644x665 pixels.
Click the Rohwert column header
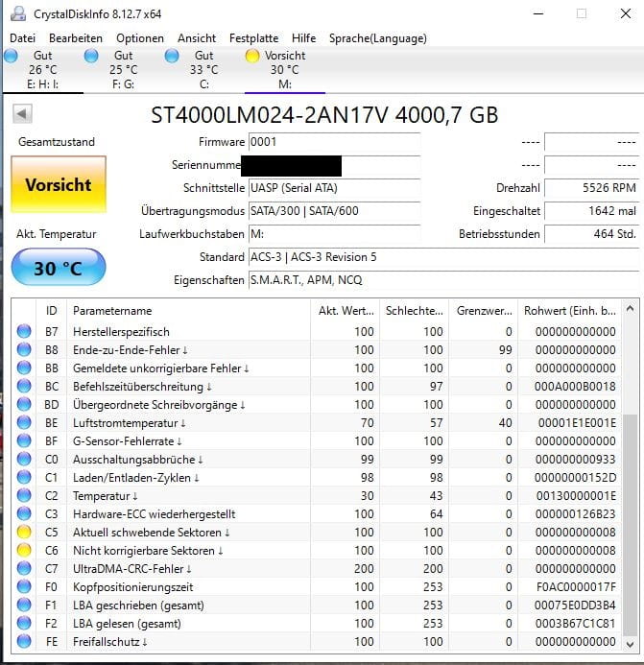(569, 311)
